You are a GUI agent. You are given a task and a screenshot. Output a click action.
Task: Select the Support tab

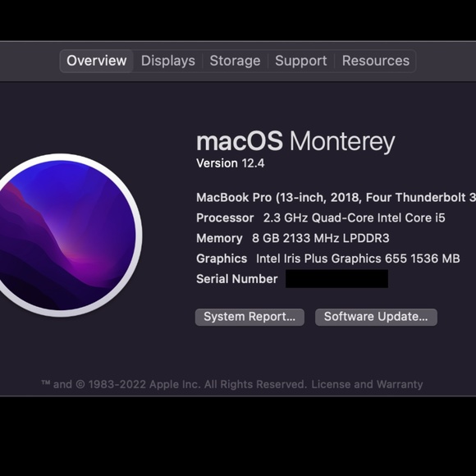301,61
